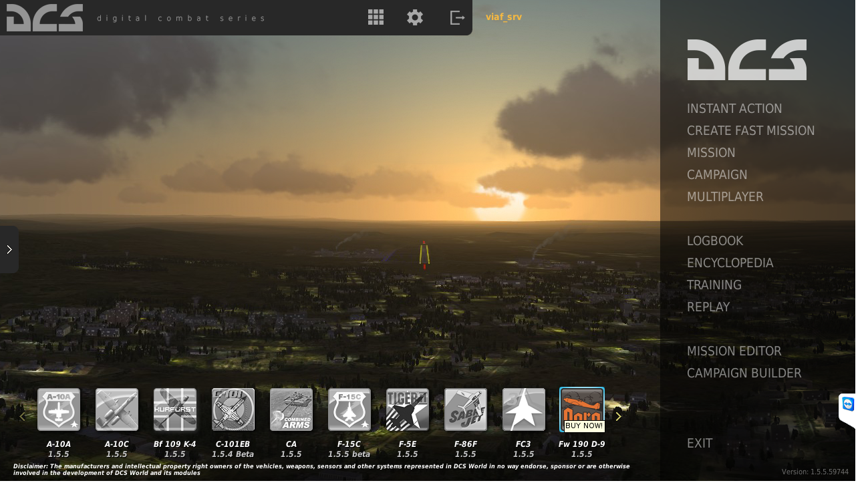The width and height of the screenshot is (868, 491).
Task: Open the settings gear icon
Action: (x=415, y=17)
